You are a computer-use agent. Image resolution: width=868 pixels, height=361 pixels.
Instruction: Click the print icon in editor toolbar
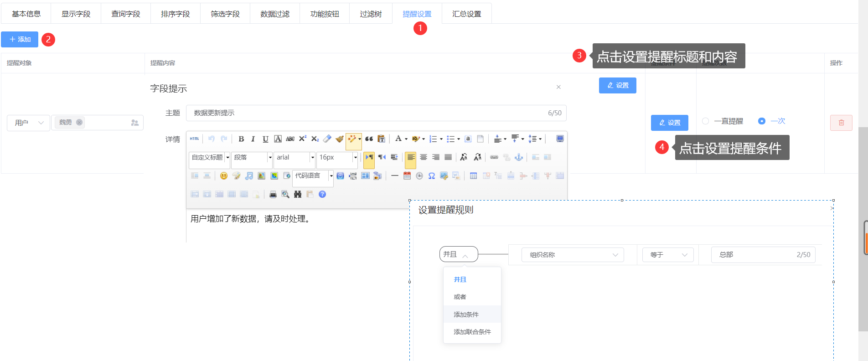coord(273,195)
